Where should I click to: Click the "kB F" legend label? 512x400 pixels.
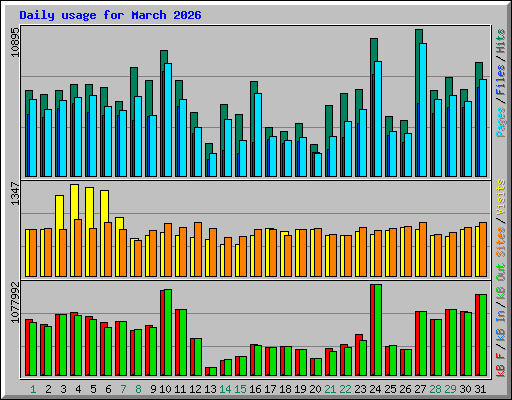click(x=501, y=364)
